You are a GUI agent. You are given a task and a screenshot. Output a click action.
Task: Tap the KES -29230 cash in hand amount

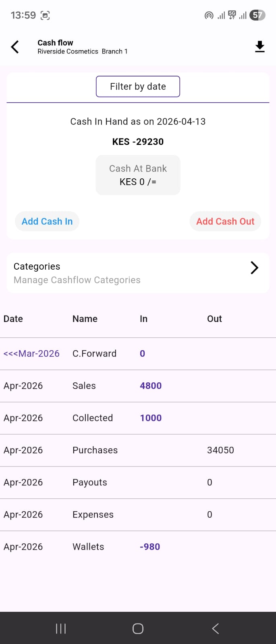coord(138,141)
